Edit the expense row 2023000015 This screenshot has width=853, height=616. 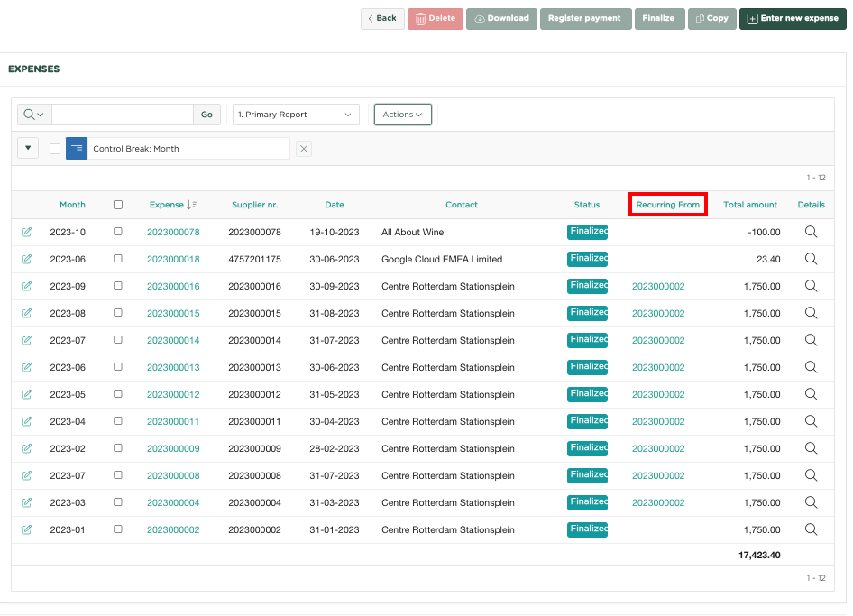pyautogui.click(x=26, y=313)
